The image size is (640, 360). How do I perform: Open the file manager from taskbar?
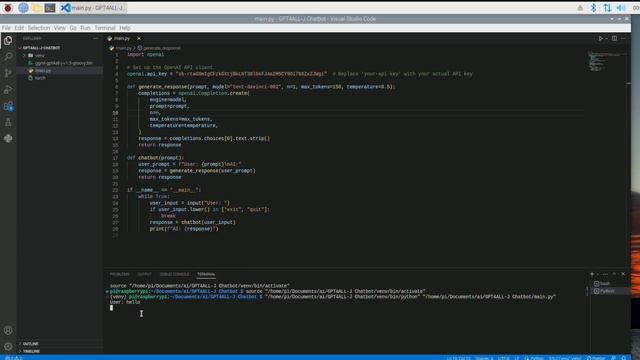click(x=36, y=8)
